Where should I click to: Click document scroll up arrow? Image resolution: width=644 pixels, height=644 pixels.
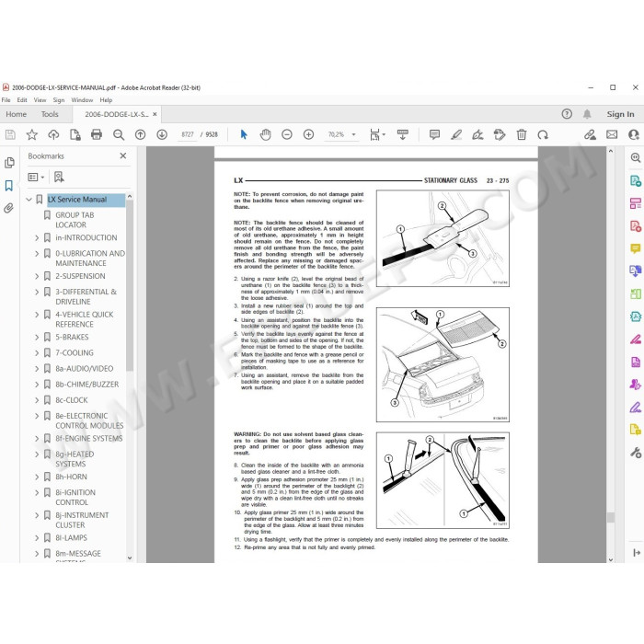tap(611, 151)
